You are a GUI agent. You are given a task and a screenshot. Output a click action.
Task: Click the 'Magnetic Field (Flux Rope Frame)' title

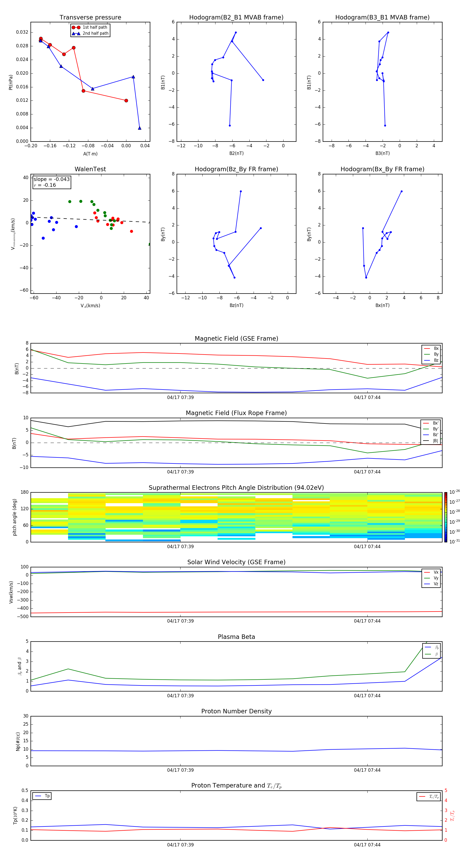click(x=236, y=413)
